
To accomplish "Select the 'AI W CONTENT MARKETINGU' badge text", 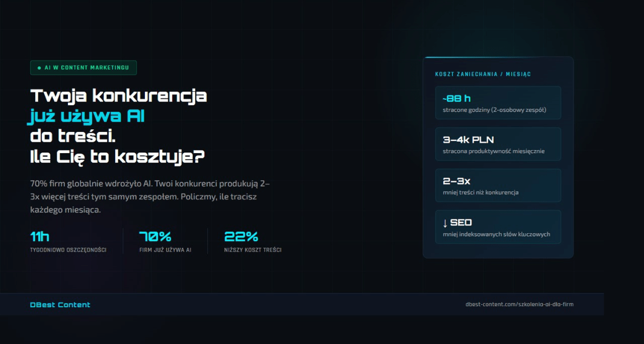I will click(x=87, y=68).
